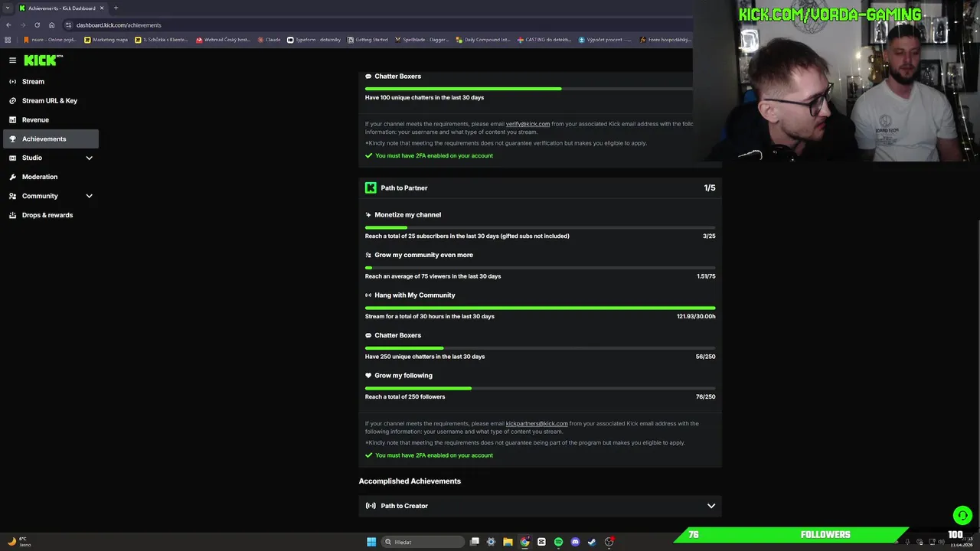Click the Grow my community people icon
980x551 pixels.
pos(368,255)
